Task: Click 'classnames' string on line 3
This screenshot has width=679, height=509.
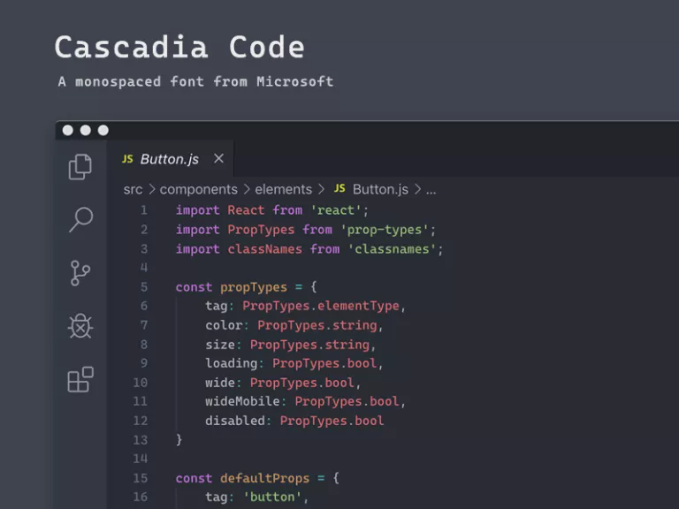Action: coord(392,249)
